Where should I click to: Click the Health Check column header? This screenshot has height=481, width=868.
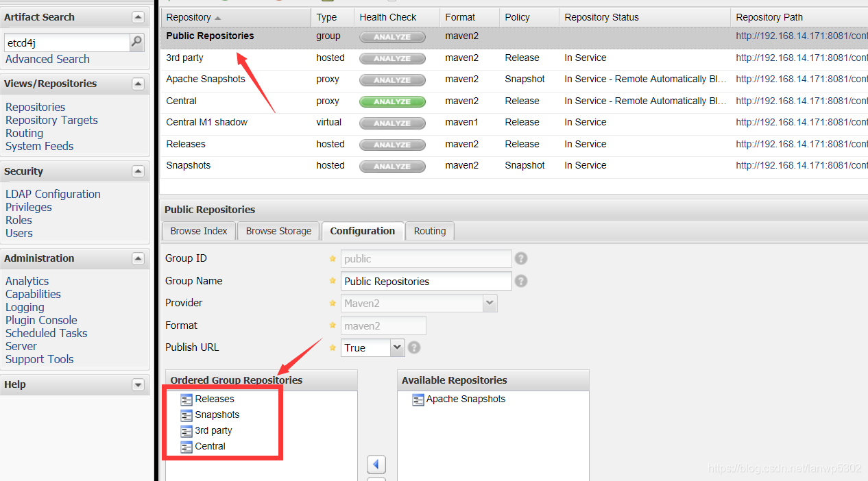(x=397, y=17)
